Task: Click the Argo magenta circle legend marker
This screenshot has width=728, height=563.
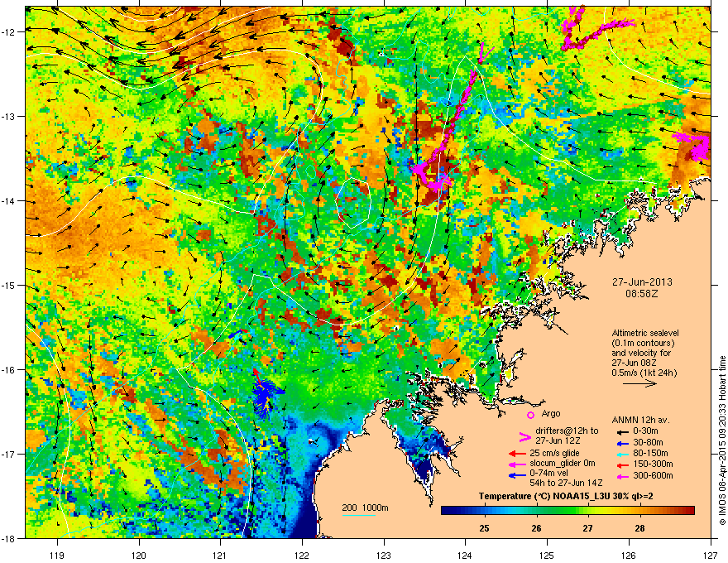Action: [x=530, y=415]
